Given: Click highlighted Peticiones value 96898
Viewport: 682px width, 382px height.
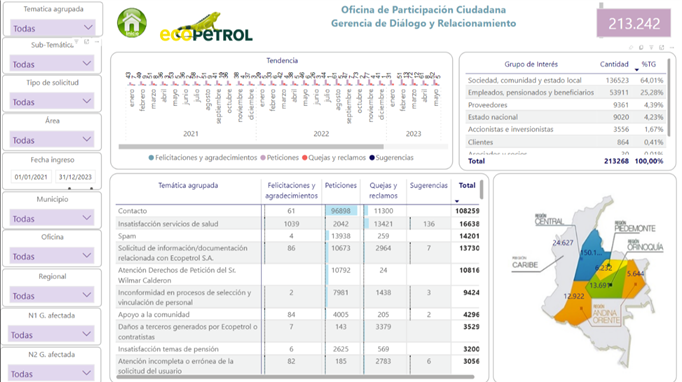Looking at the screenshot, I should click(x=341, y=211).
